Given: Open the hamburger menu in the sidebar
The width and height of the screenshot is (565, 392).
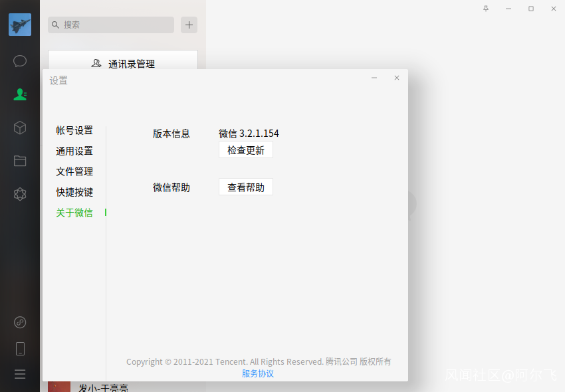Looking at the screenshot, I should pyautogui.click(x=20, y=374).
